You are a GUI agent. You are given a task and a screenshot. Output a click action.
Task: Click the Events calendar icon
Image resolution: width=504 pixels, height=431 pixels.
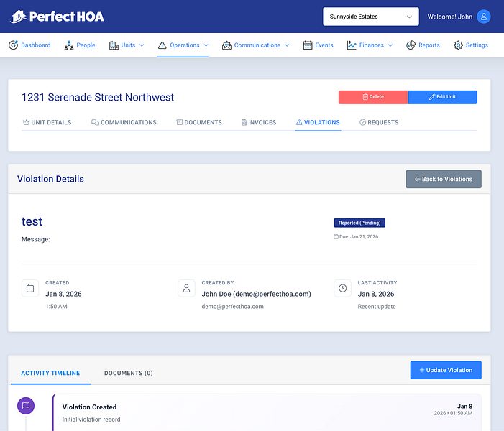(x=308, y=45)
